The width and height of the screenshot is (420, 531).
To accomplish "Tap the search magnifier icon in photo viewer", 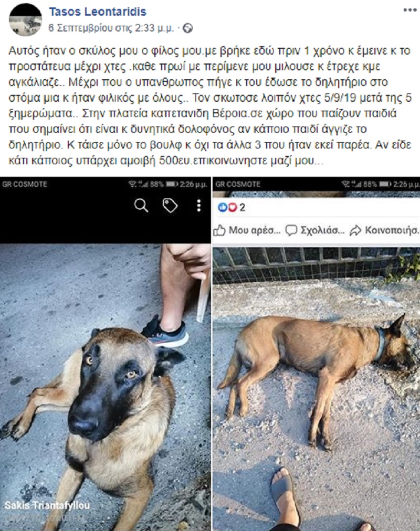I will pyautogui.click(x=141, y=205).
